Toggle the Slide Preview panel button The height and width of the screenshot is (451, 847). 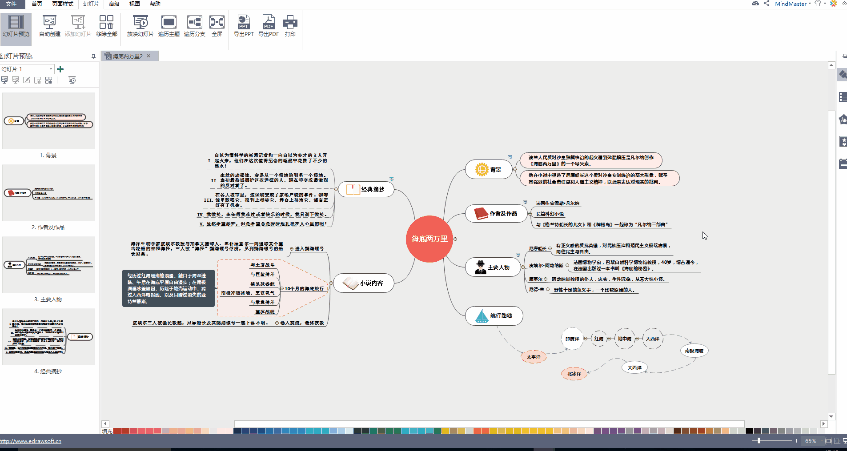[x=16, y=26]
